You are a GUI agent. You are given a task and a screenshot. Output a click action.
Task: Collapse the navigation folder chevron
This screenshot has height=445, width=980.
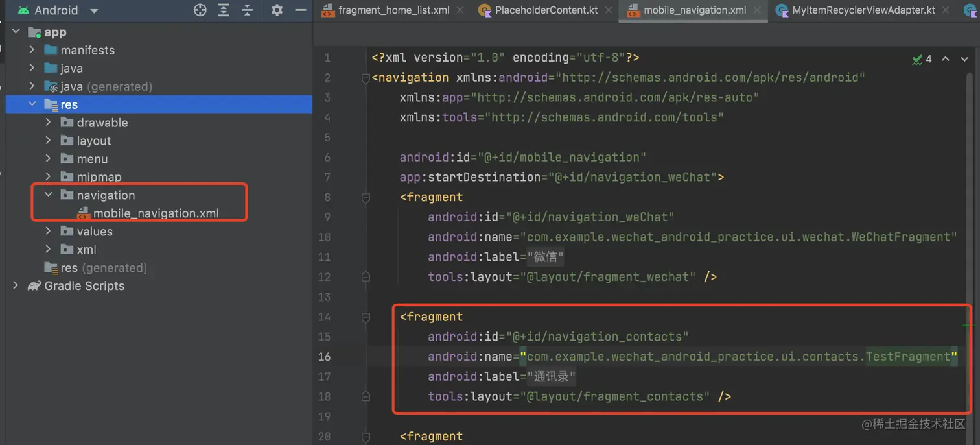click(49, 195)
